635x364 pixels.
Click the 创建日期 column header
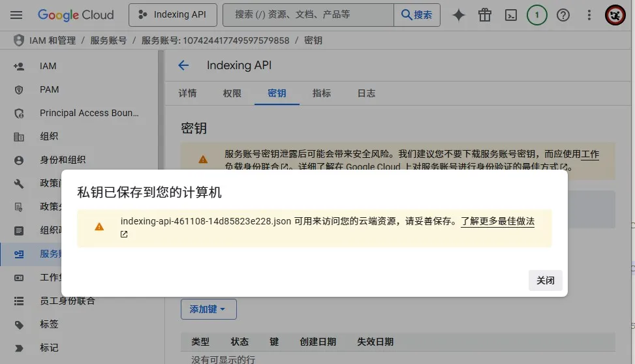pos(318,342)
